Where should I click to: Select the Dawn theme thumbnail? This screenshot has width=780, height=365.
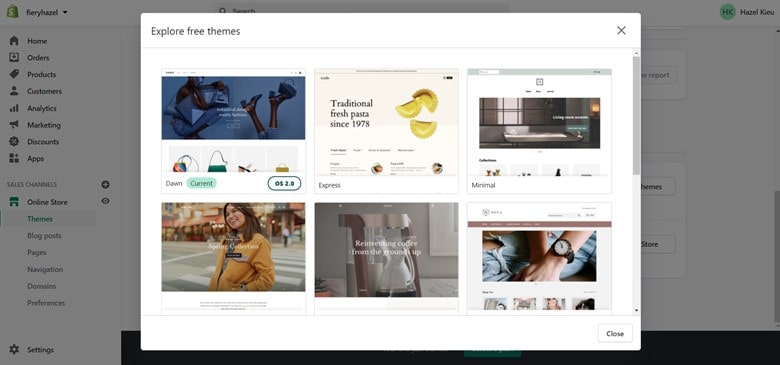[x=233, y=121]
